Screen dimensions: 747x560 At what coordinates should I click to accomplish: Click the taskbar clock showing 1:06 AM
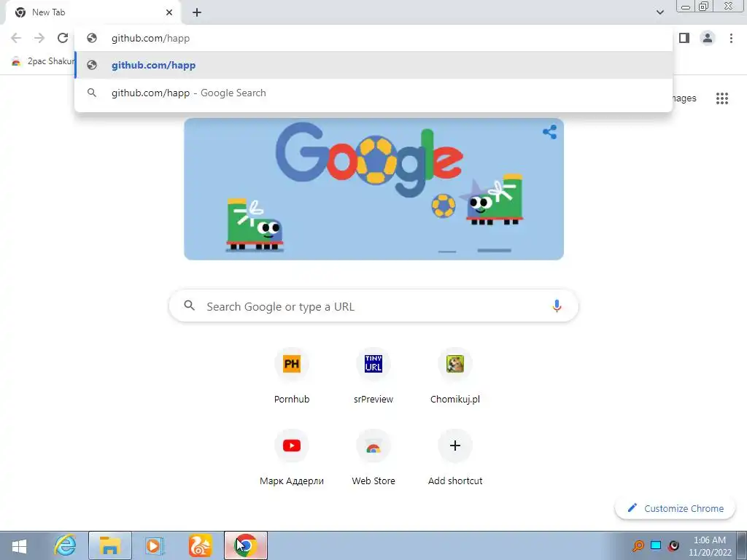(709, 546)
